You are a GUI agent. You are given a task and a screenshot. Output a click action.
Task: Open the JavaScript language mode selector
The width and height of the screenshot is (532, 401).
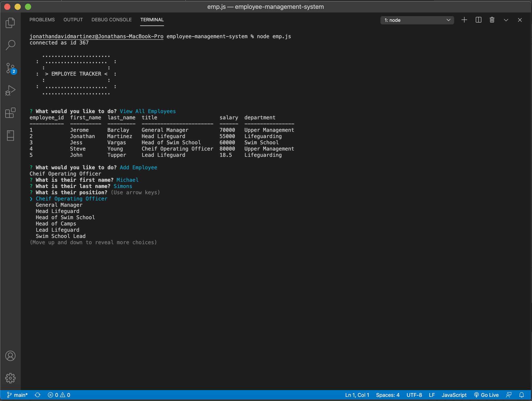click(x=454, y=395)
